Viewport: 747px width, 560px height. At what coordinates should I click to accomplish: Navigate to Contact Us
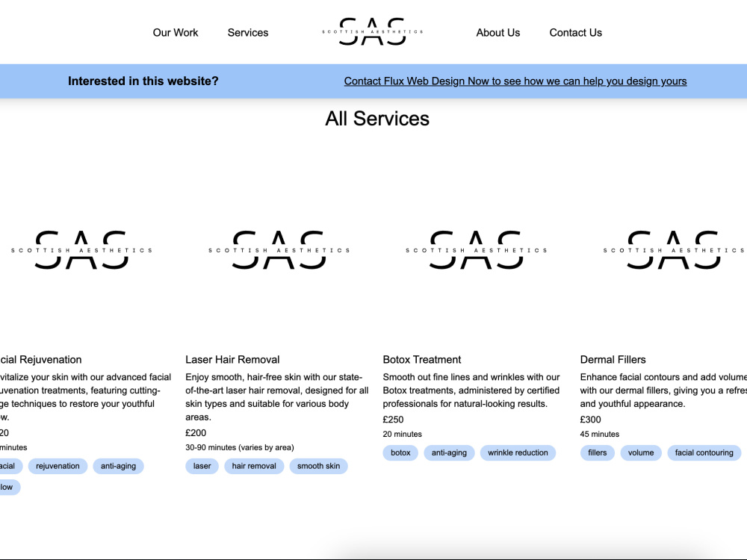575,33
